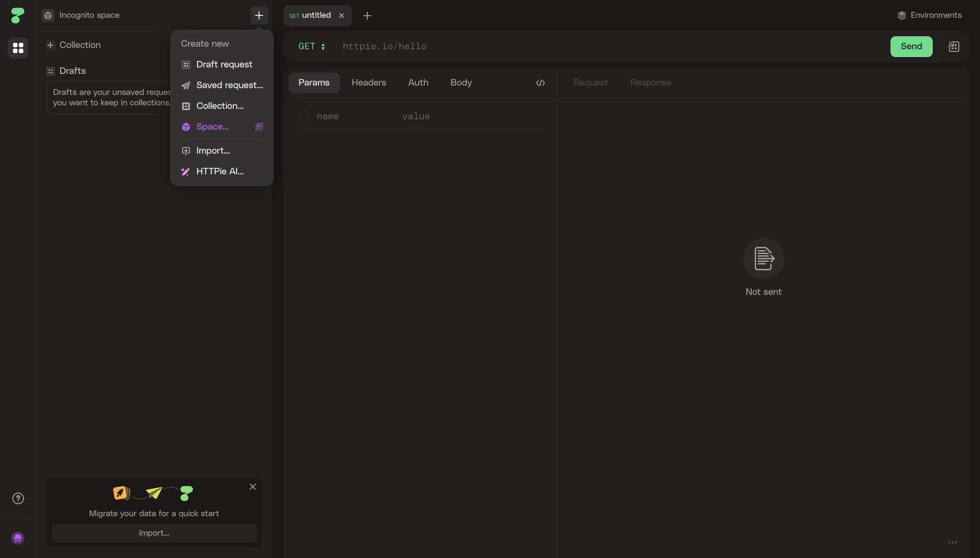Click the Drafts are your unsaved requests description
Screen dimensions: 980x558
(x=112, y=98)
